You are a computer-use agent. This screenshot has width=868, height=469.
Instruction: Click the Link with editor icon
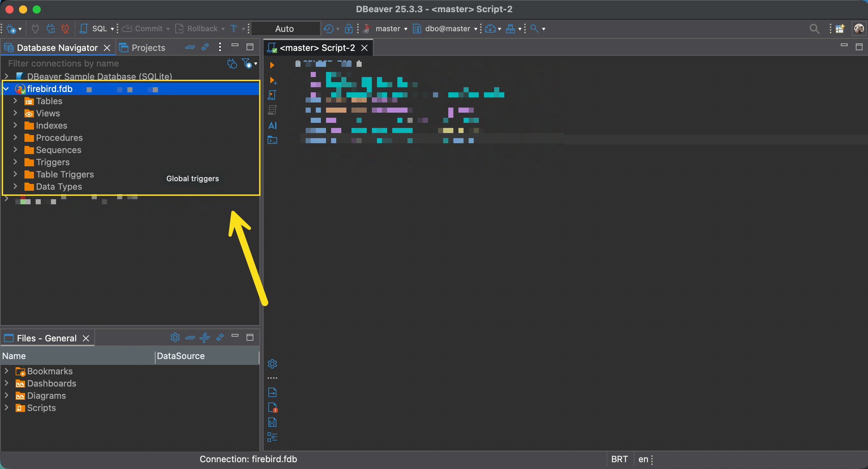[205, 47]
